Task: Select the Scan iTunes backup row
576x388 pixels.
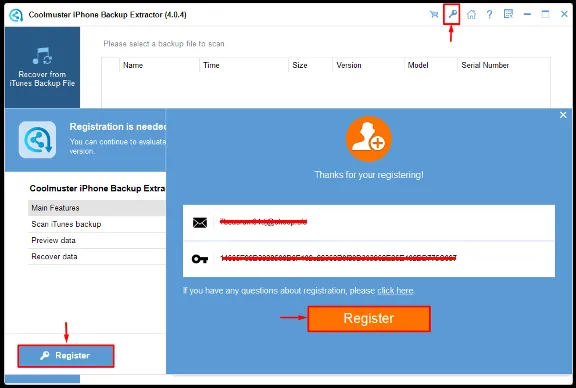Action: [x=97, y=224]
